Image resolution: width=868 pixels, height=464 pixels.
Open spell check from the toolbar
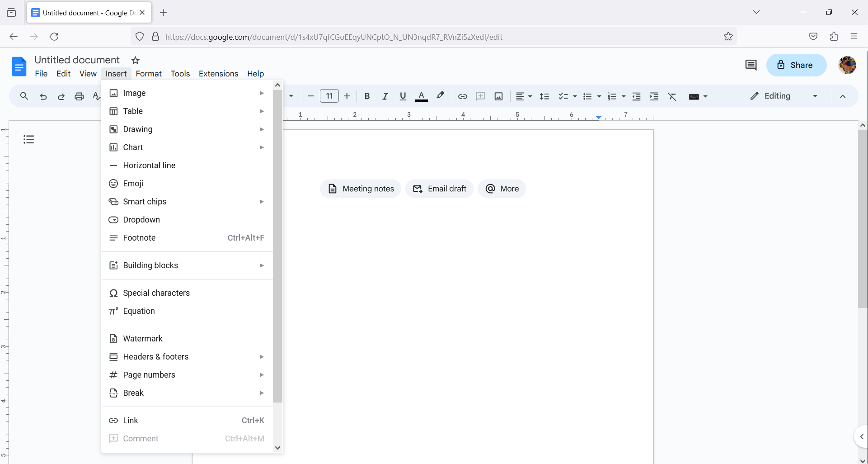96,96
